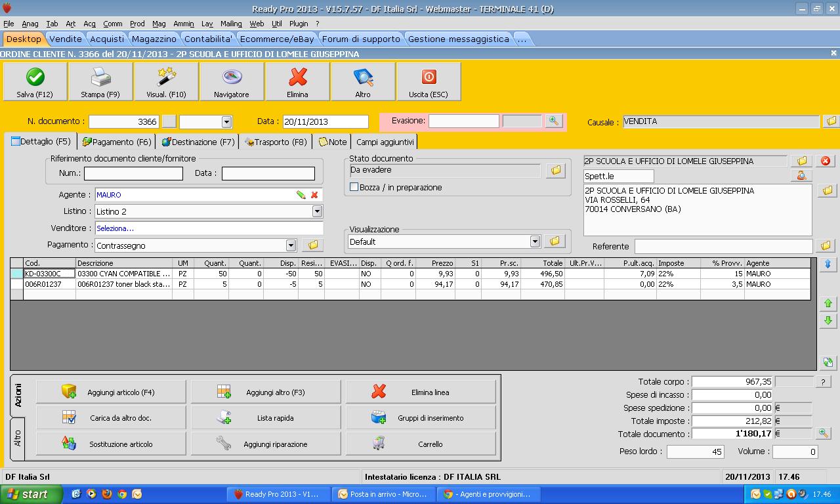Open the Altro magnifier toolbar button
This screenshot has height=504, width=840.
[363, 81]
